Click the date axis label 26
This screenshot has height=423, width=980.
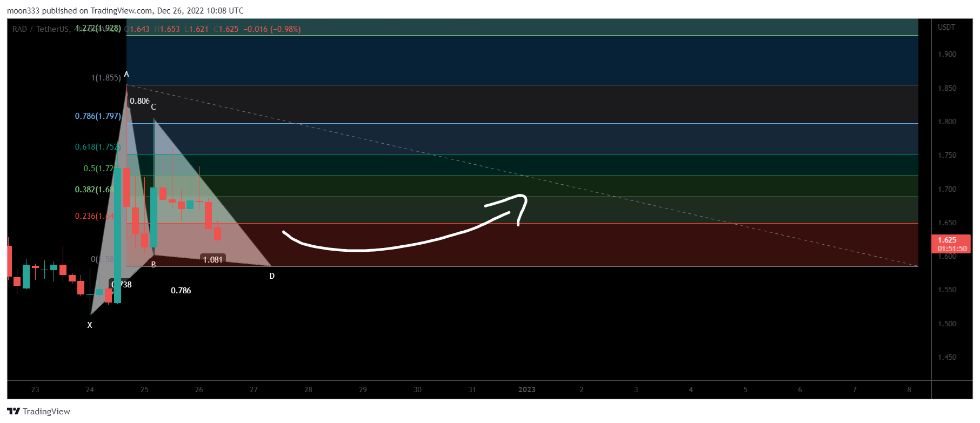(x=199, y=390)
